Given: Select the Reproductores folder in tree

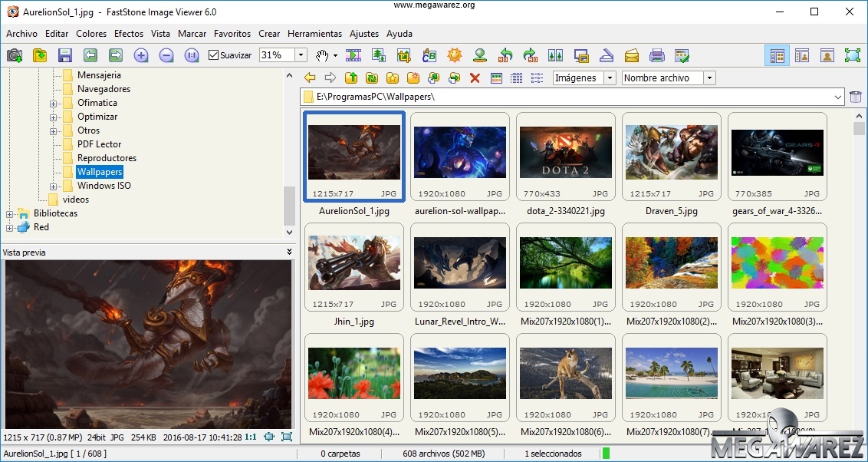Looking at the screenshot, I should (x=107, y=158).
